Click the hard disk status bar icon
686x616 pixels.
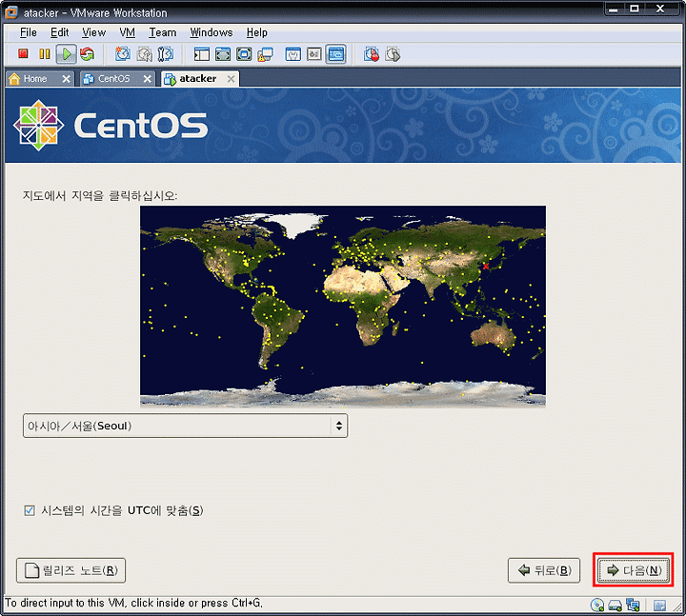click(615, 606)
